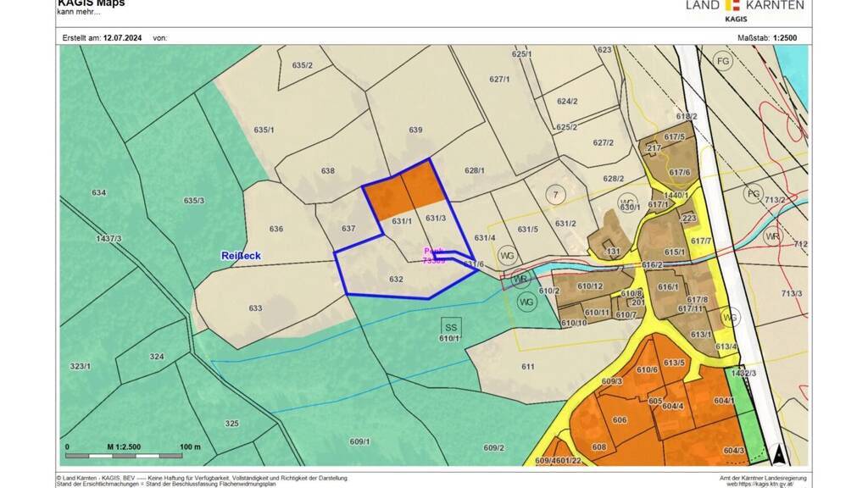This screenshot has height=488, width=868.
Task: Click the map scale bar
Action: [x=133, y=446]
